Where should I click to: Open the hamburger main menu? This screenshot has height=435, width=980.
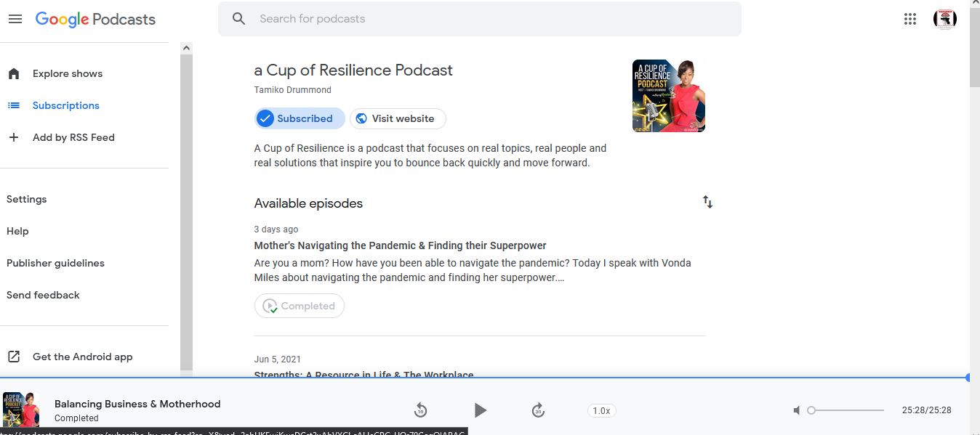(15, 19)
